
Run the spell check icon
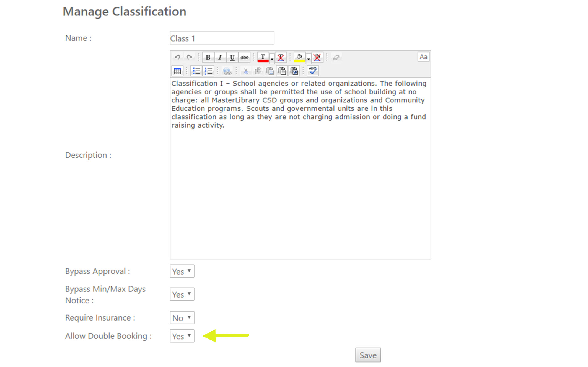(313, 71)
